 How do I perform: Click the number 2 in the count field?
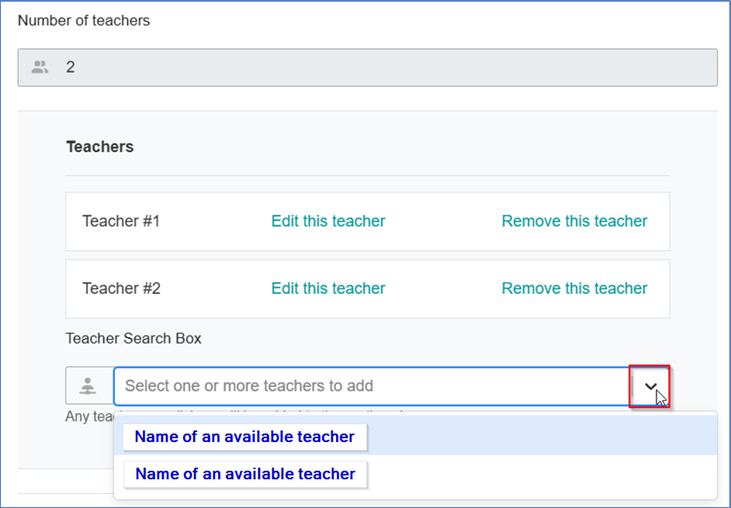(x=70, y=67)
